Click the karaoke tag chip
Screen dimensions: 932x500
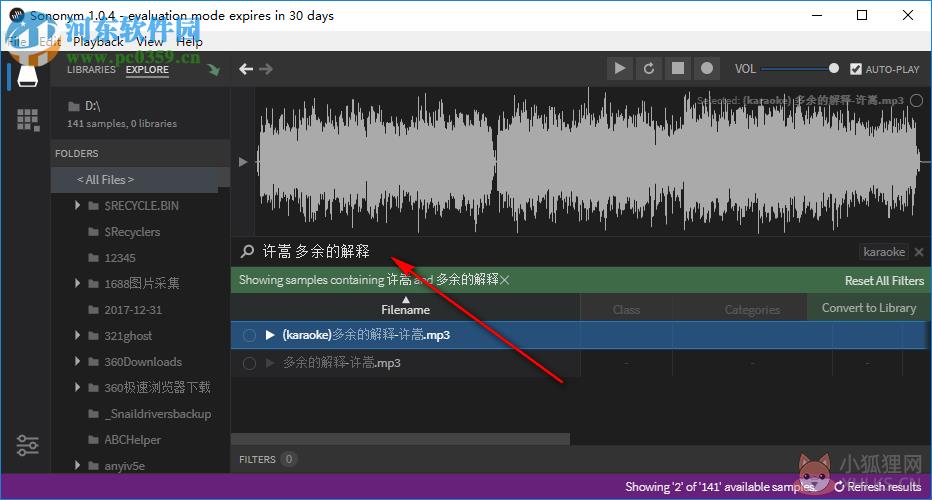[884, 252]
